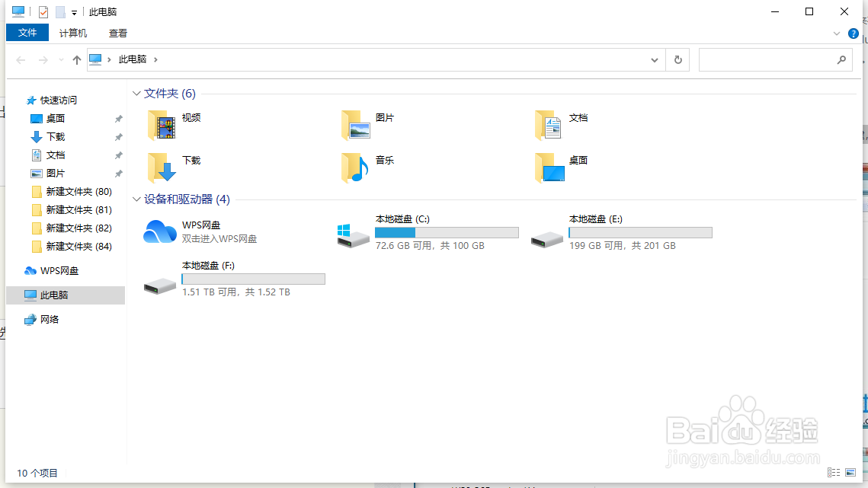Refresh the current location
868x488 pixels.
678,59
